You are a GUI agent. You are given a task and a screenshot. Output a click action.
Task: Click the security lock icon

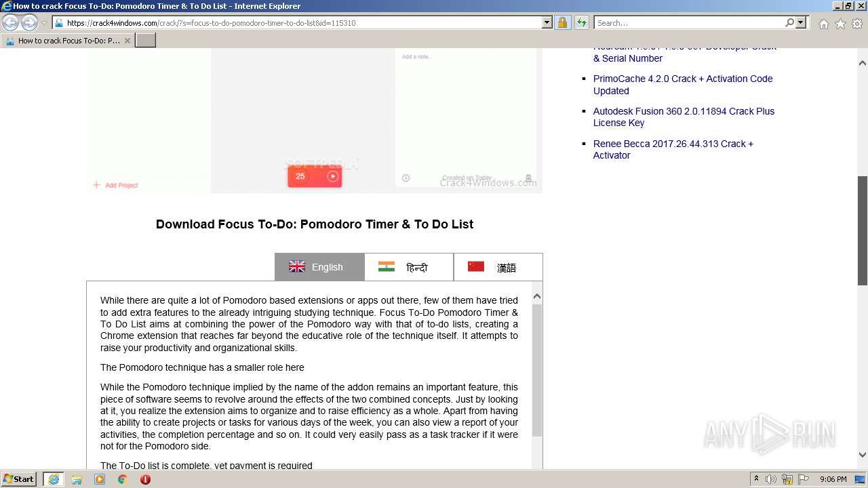562,22
